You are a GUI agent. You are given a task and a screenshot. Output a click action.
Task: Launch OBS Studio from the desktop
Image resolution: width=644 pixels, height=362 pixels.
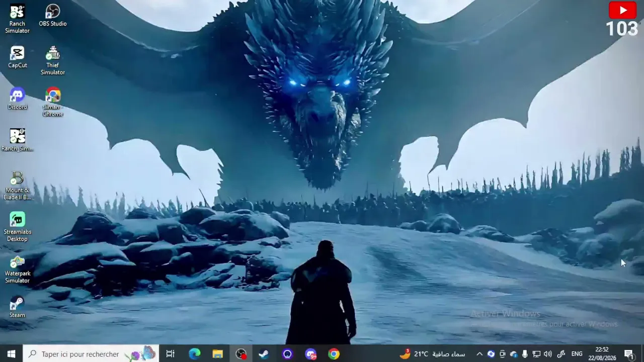tap(53, 15)
